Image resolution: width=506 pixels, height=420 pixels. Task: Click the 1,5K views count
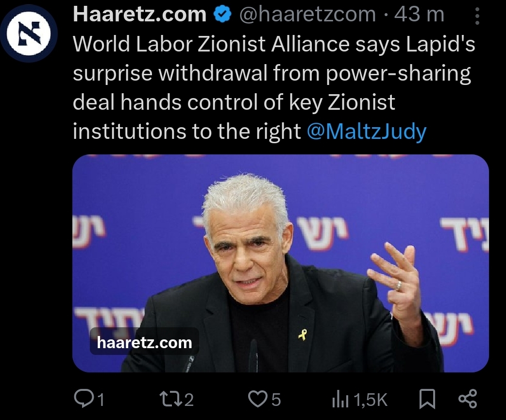pyautogui.click(x=371, y=400)
